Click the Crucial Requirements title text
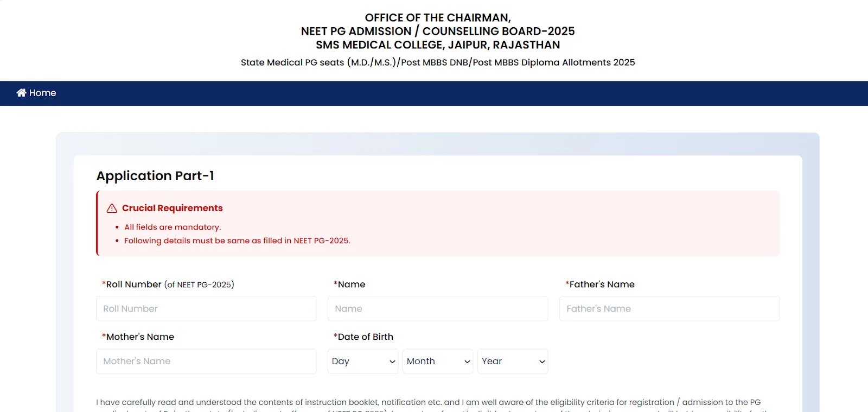868x412 pixels. (173, 208)
